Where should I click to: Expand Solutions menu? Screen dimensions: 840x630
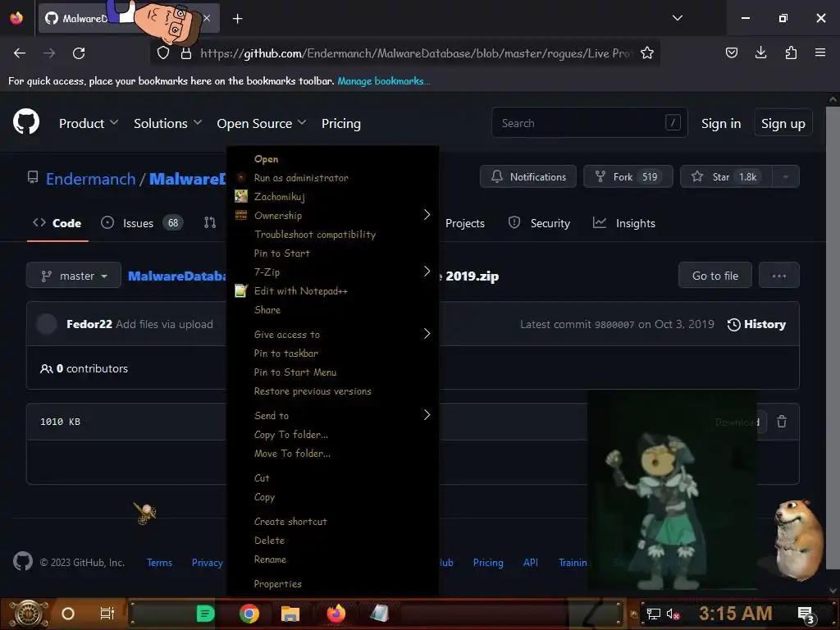click(167, 123)
